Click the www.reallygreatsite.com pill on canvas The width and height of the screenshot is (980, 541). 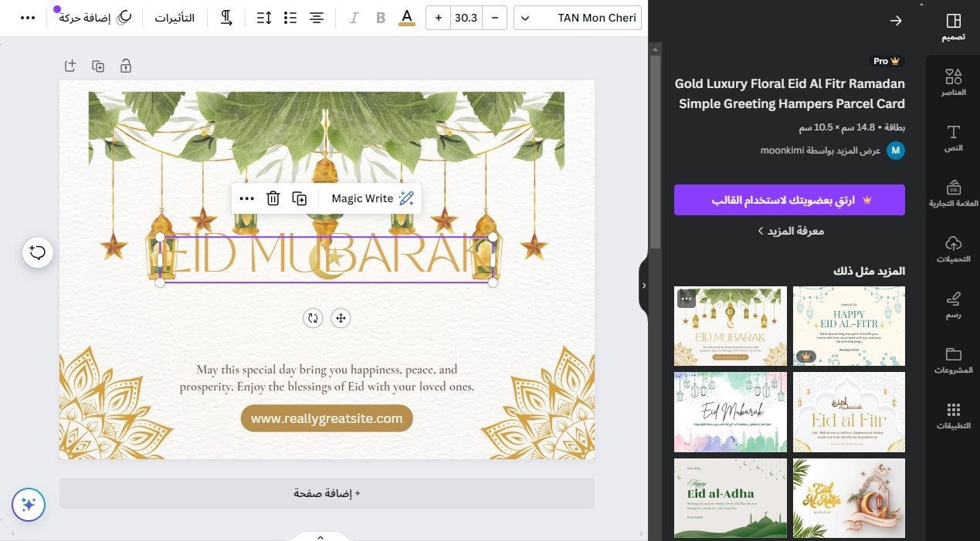click(x=327, y=419)
